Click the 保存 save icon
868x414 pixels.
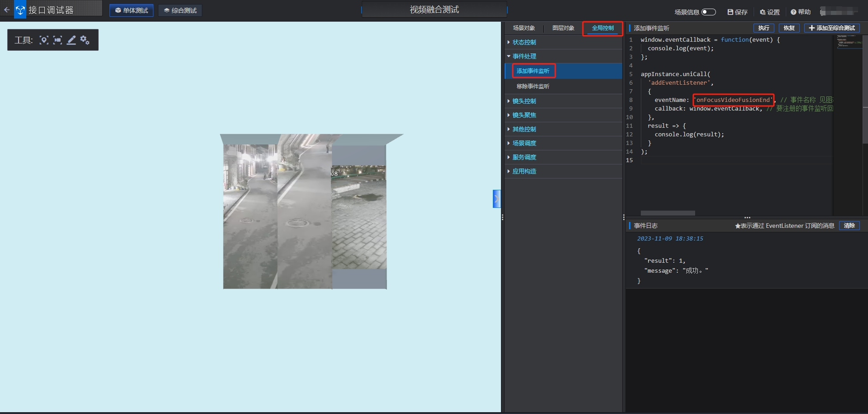[730, 12]
